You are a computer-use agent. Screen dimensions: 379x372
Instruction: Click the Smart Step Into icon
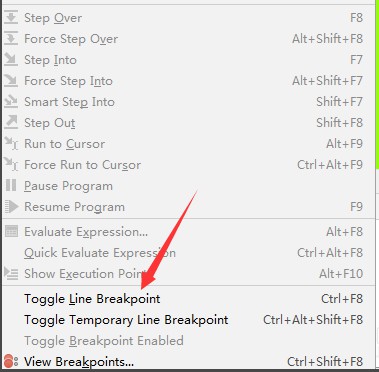[x=11, y=102]
